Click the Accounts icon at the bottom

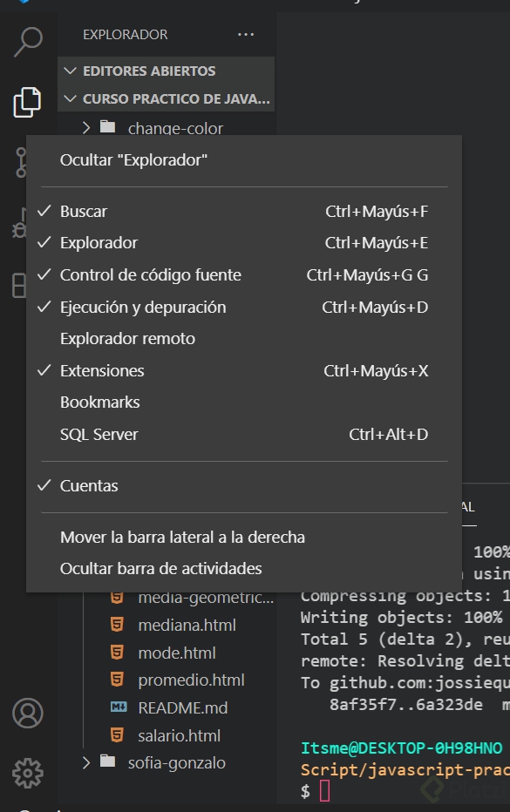pos(27,714)
